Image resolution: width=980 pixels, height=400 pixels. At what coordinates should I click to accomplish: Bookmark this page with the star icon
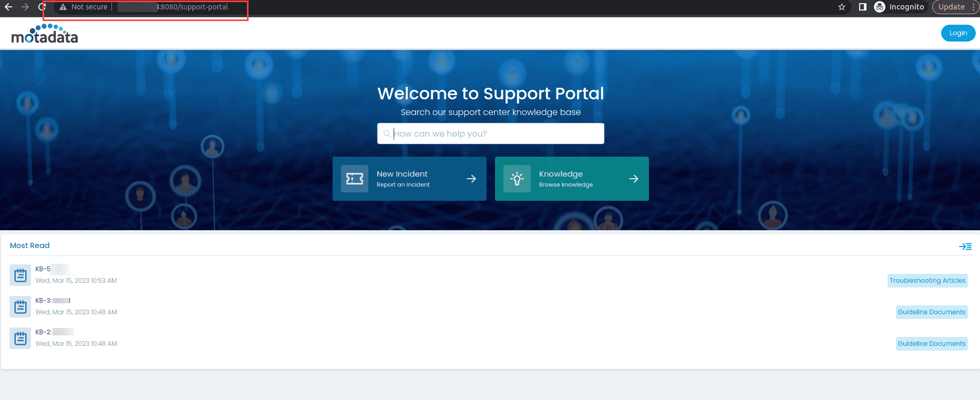[842, 7]
